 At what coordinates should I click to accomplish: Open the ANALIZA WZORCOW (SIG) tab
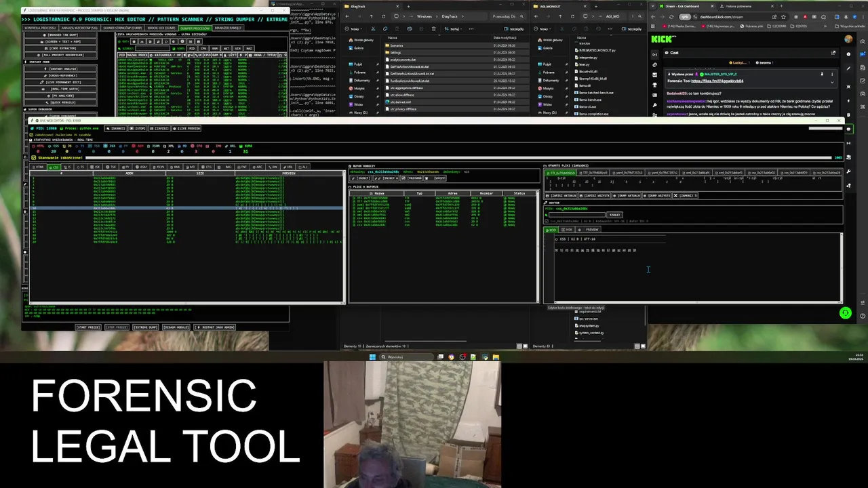click(x=79, y=28)
